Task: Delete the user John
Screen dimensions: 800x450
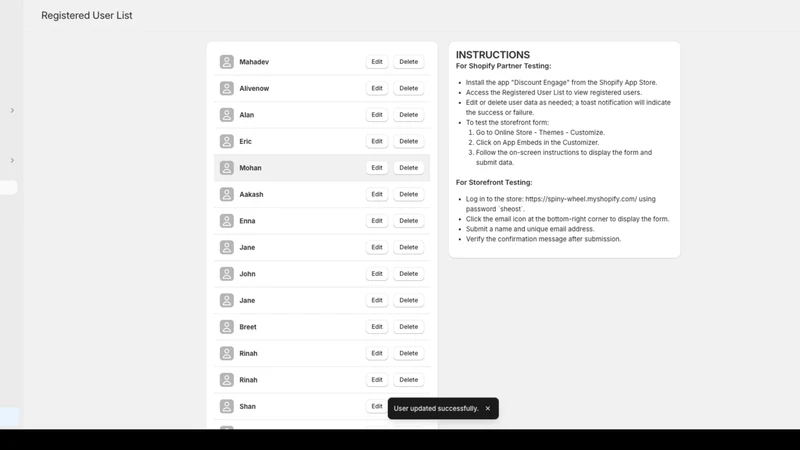Action: point(409,274)
